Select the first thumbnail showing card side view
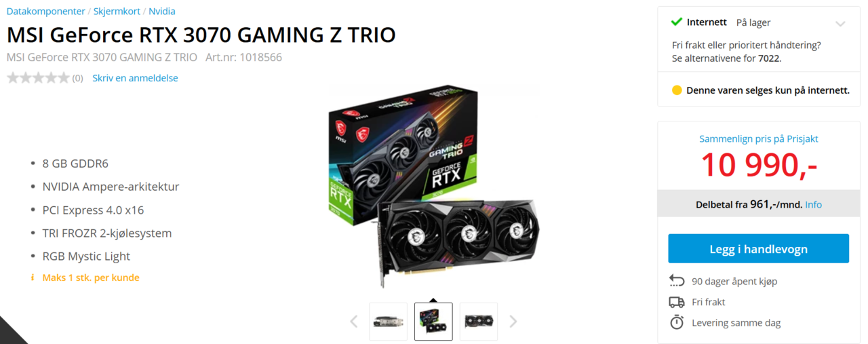The height and width of the screenshot is (344, 868). [x=388, y=322]
